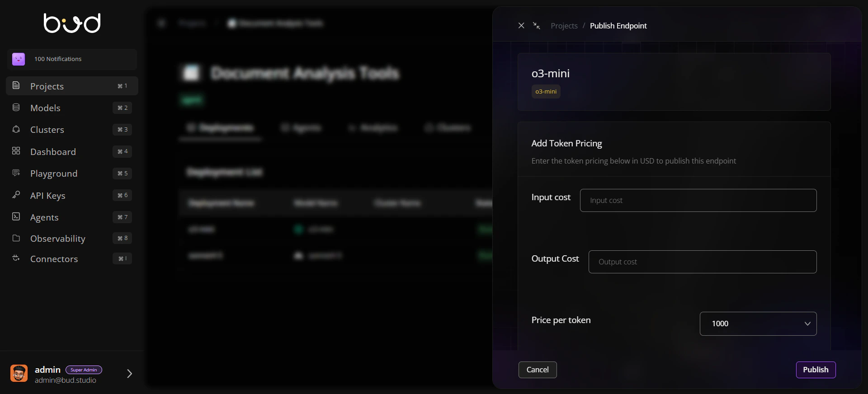Click the Connectors plug icon
Screen dimensions: 868x394
(16, 258)
